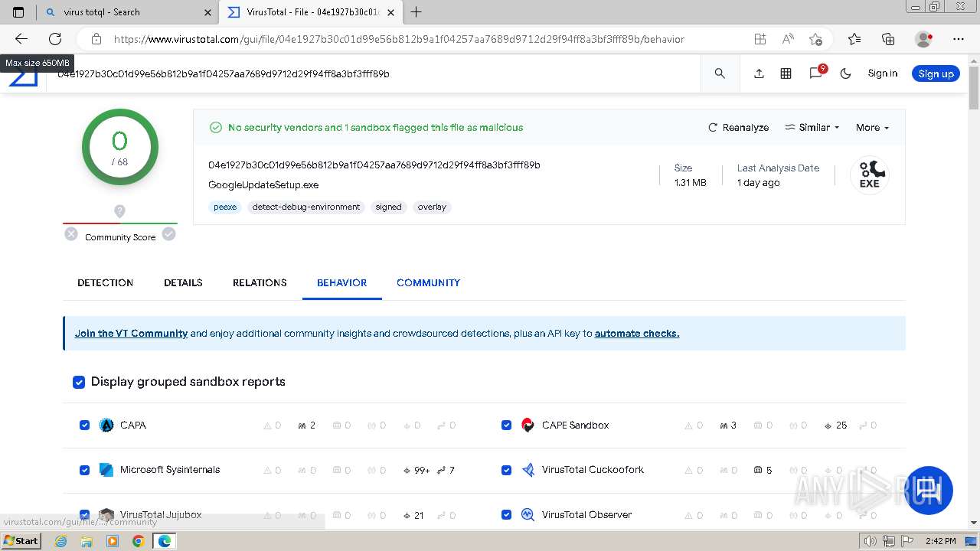Viewport: 980px width, 551px height.
Task: Click the browser refresh icon
Action: (55, 39)
